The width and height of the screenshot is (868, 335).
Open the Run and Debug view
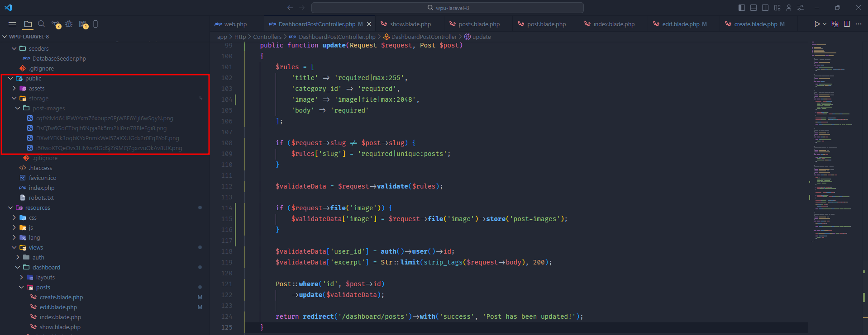(69, 24)
